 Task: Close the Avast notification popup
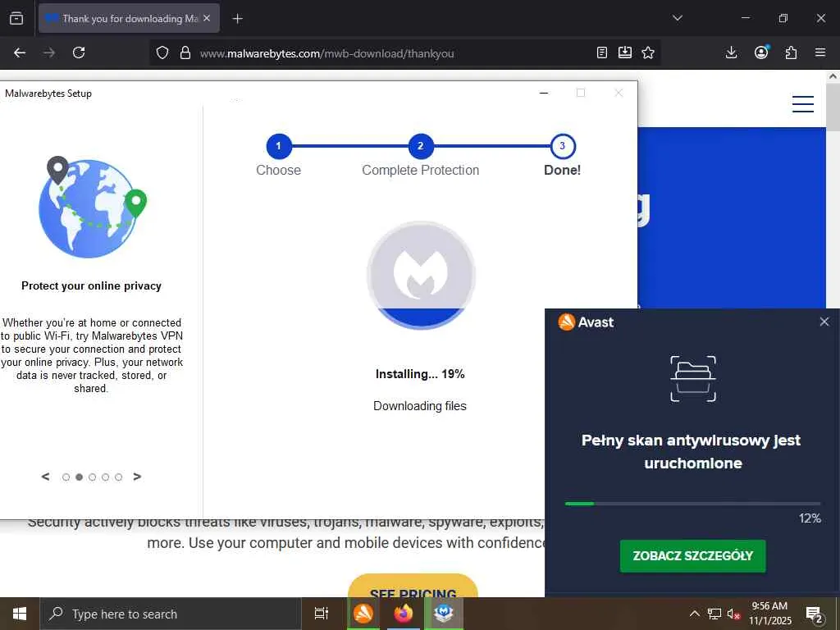[824, 322]
